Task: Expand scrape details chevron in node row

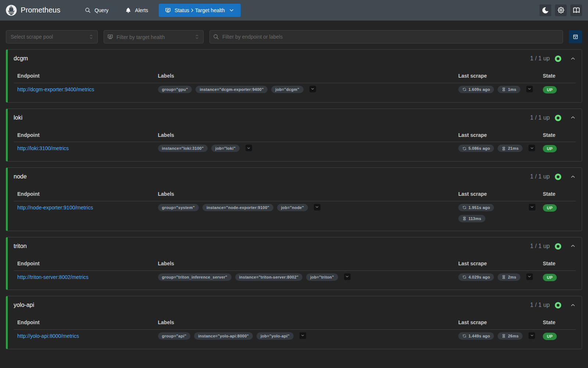Action: point(532,207)
